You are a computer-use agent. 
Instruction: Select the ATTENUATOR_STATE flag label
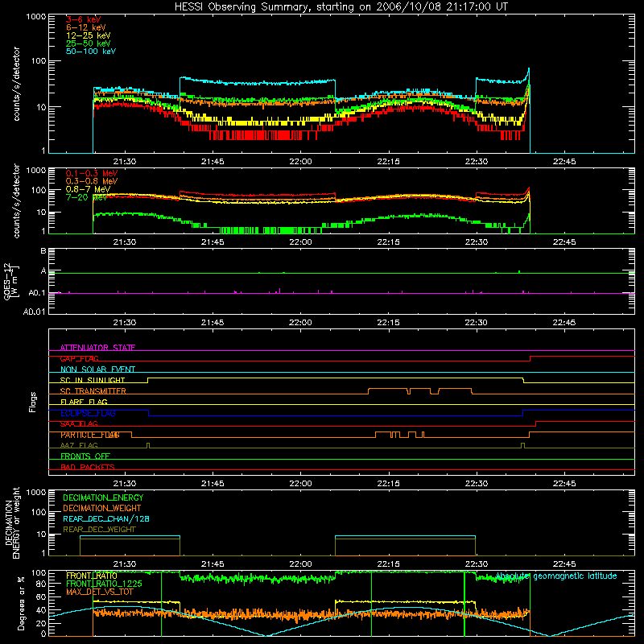[97, 348]
